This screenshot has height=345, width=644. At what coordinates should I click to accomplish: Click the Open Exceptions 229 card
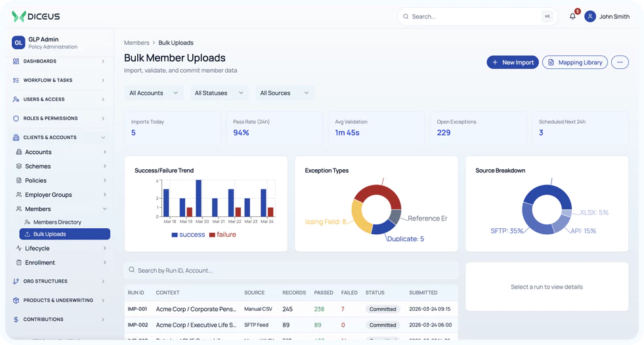[478, 128]
